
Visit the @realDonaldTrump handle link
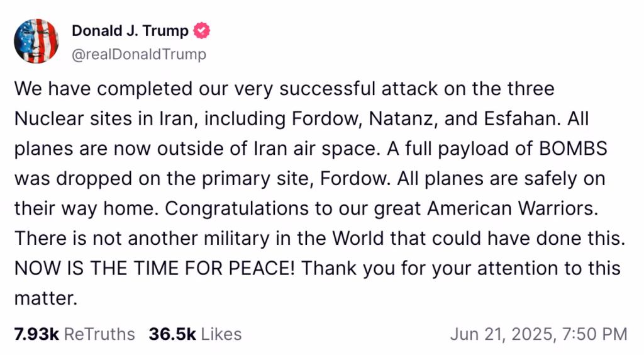point(139,54)
